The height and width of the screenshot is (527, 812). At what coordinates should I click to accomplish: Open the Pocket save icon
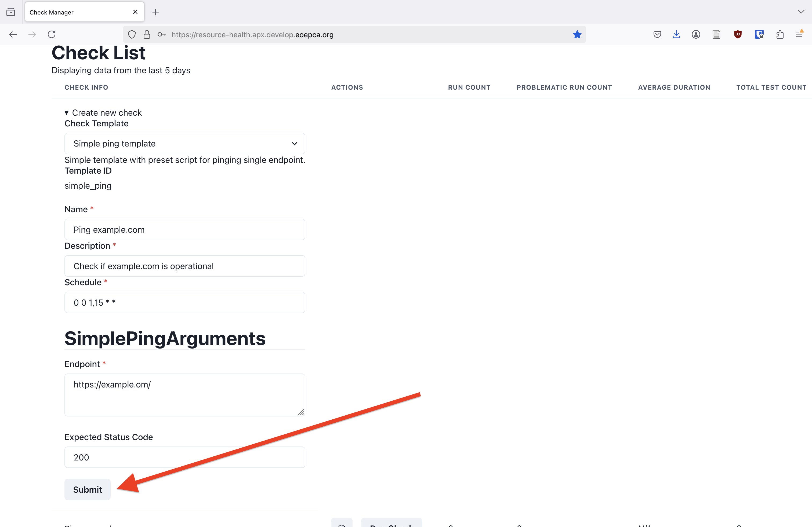tap(657, 34)
